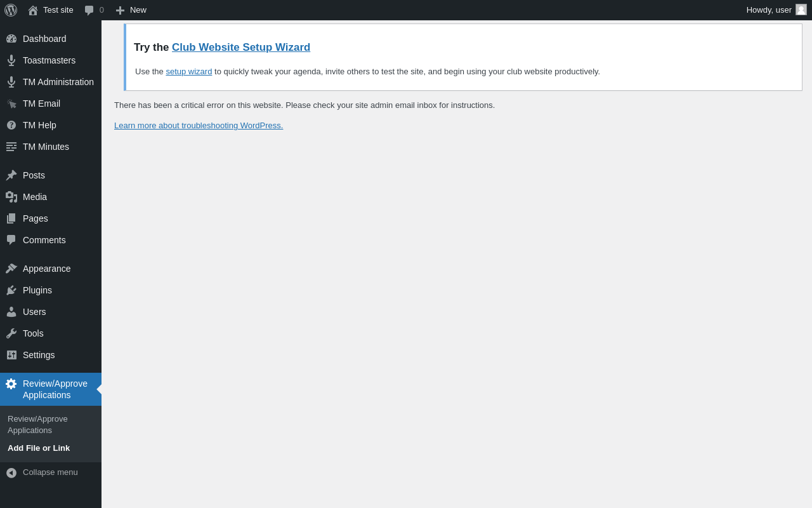812x508 pixels.
Task: Click the Appearance paintbrush icon
Action: [11, 269]
